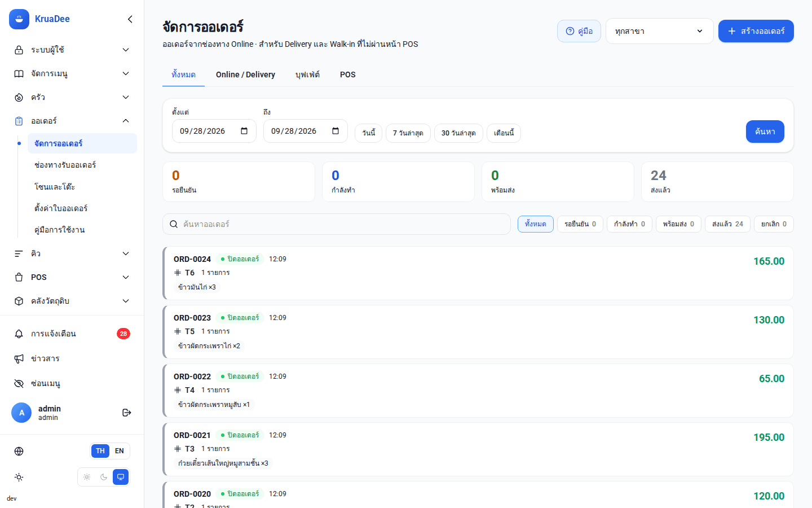The width and height of the screenshot is (812, 508).
Task: Collapse the ออเดอร์ menu section
Action: 72,121
